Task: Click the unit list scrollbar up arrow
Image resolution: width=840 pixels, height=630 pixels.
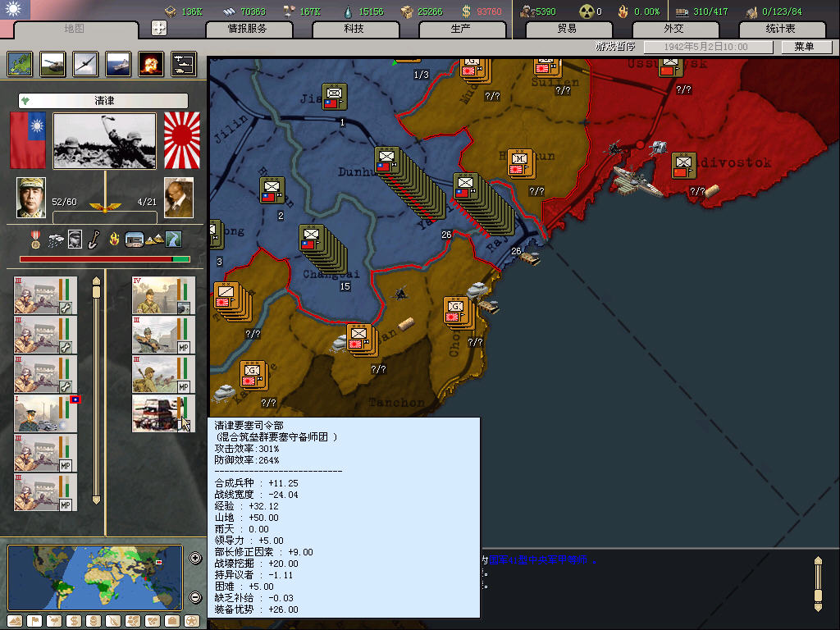Action: click(96, 281)
